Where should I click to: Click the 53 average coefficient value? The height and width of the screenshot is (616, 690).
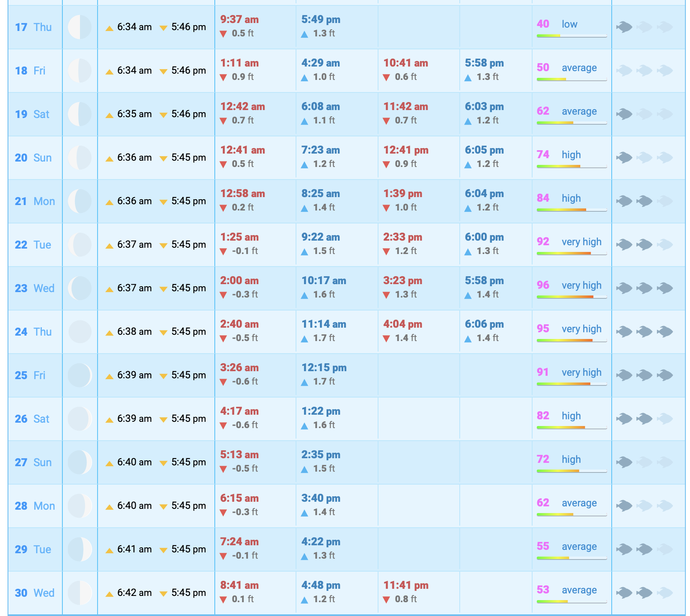543,590
